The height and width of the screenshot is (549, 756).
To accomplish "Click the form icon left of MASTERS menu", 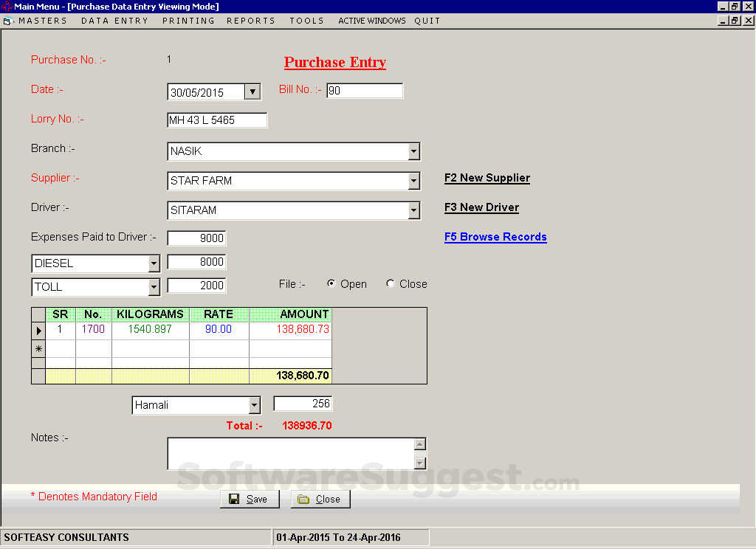I will coord(7,21).
